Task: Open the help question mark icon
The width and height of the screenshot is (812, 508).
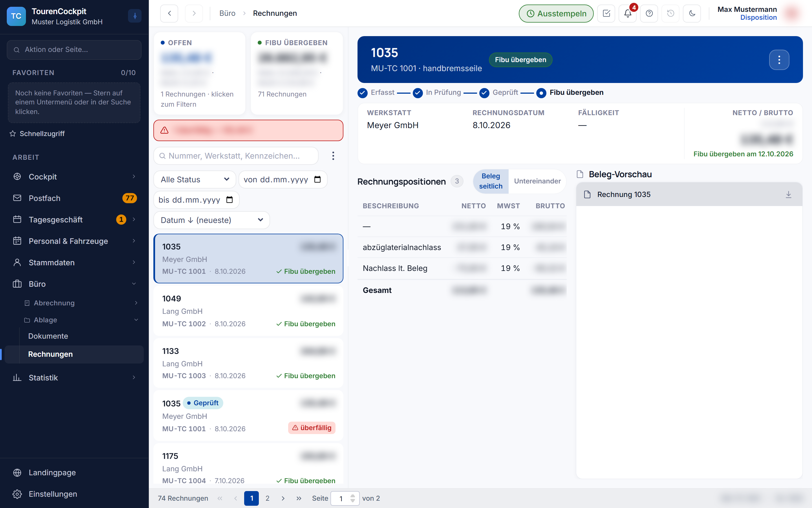Action: tap(649, 14)
